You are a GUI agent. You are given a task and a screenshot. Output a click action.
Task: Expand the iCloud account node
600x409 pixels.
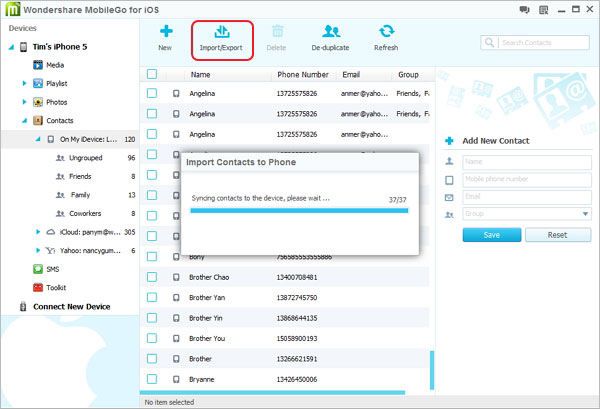coord(38,232)
